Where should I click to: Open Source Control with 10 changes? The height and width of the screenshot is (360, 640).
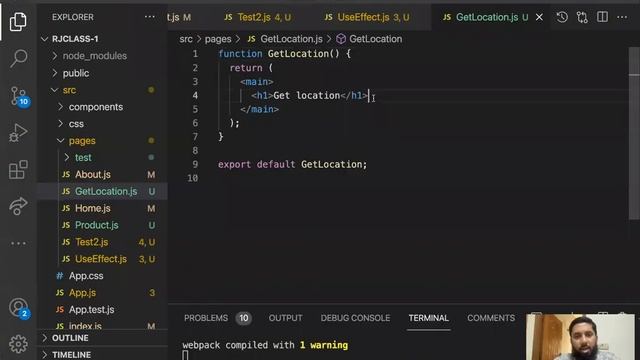19,96
